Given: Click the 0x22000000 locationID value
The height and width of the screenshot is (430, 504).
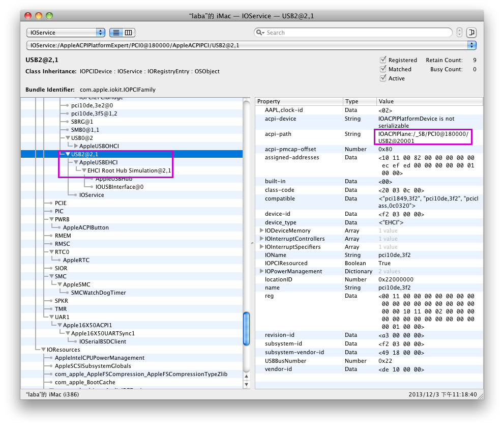Looking at the screenshot, I should click(x=396, y=279).
